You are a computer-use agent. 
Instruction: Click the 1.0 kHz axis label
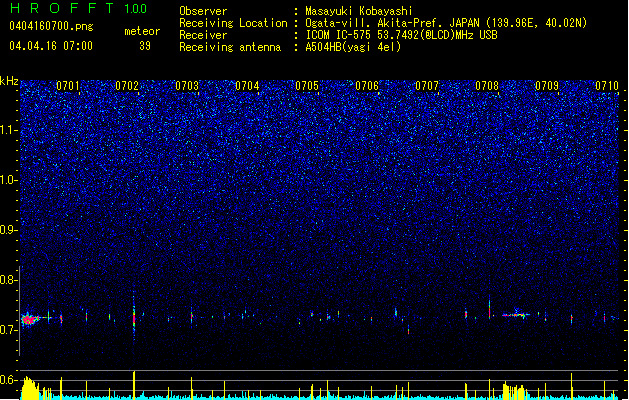coord(9,180)
